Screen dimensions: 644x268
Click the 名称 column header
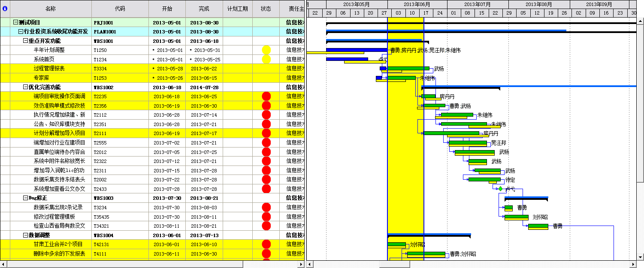pos(50,9)
